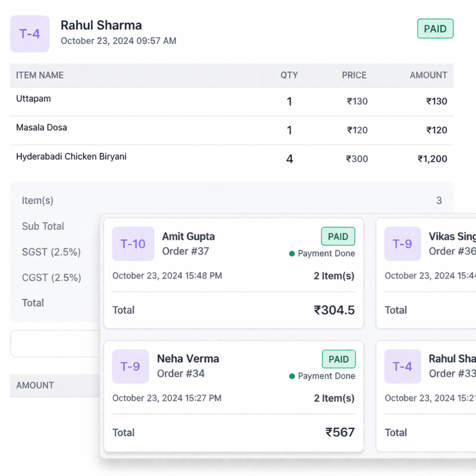This screenshot has width=476, height=476.
Task: Click T-9 badge on Neha Verma card
Action: [130, 367]
